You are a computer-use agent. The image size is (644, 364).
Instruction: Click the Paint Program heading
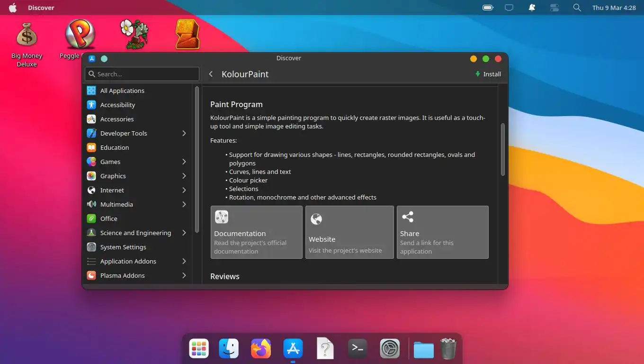point(236,104)
